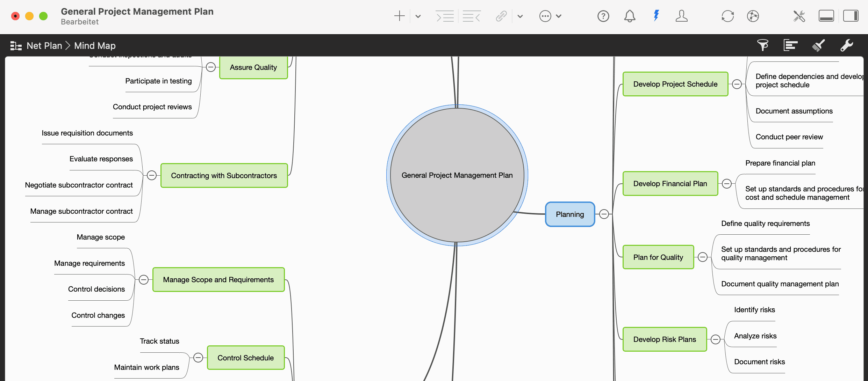This screenshot has width=868, height=381.
Task: Open the dropdown next to the add button
Action: (x=418, y=16)
